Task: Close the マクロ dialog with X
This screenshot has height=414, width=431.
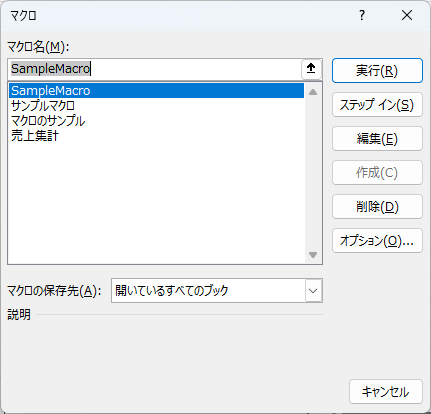Action: (x=407, y=15)
